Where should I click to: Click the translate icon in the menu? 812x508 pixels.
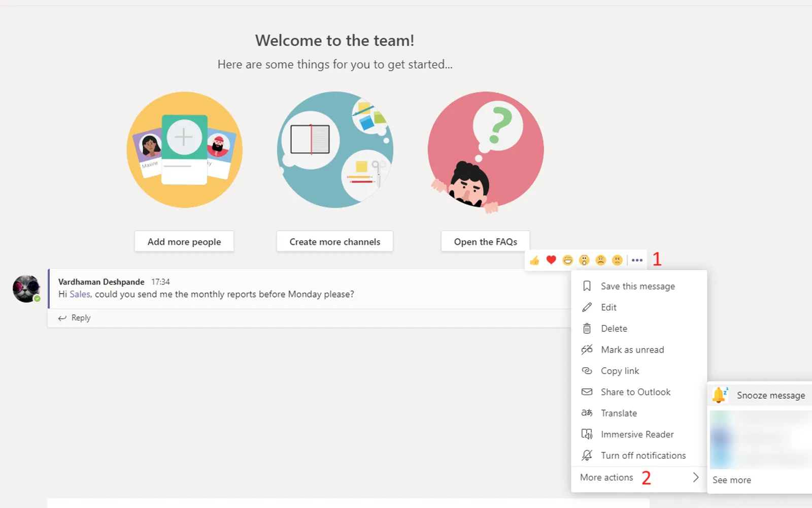[x=587, y=413]
